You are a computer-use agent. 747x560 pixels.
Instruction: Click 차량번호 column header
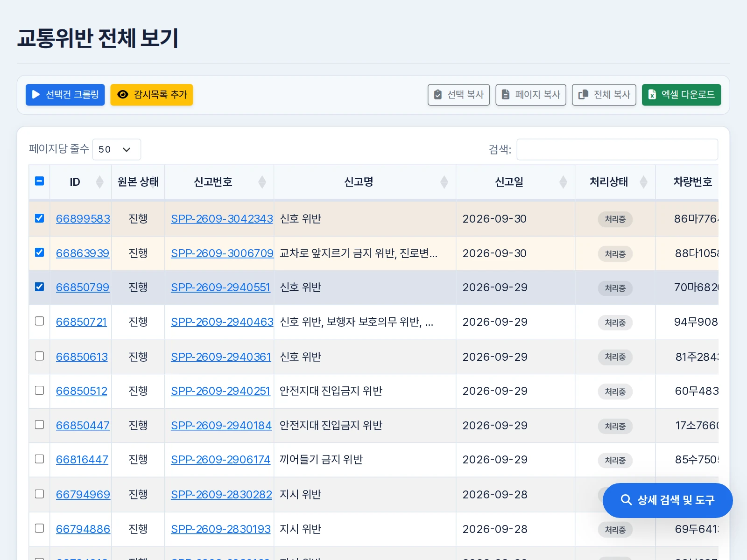[x=687, y=182]
